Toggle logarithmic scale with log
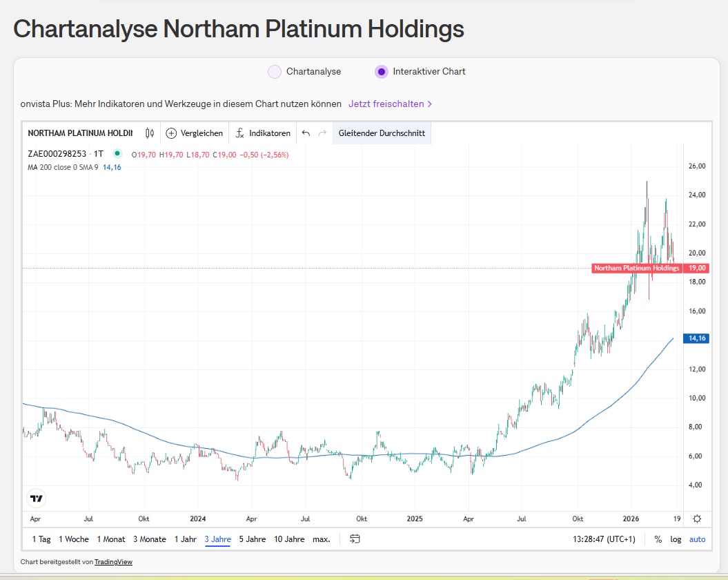 [x=676, y=539]
